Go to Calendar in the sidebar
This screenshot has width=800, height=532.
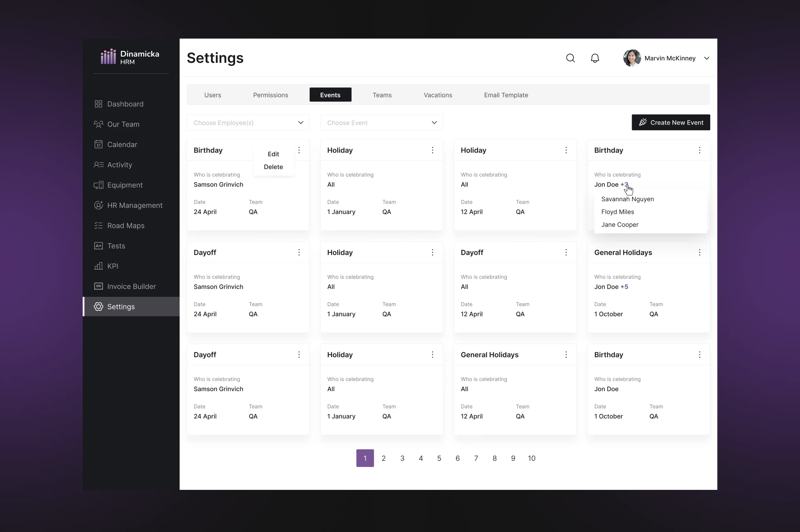[x=122, y=145]
